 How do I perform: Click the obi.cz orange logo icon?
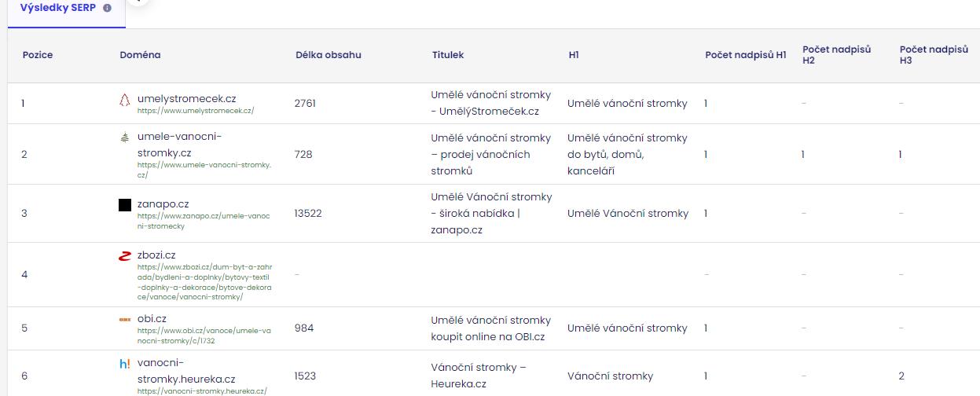pos(124,319)
